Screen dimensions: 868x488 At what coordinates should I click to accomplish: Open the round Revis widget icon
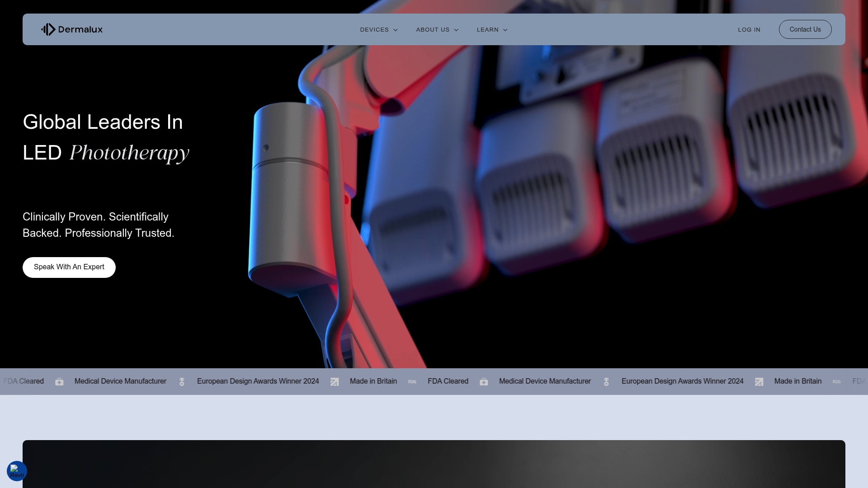pyautogui.click(x=17, y=471)
